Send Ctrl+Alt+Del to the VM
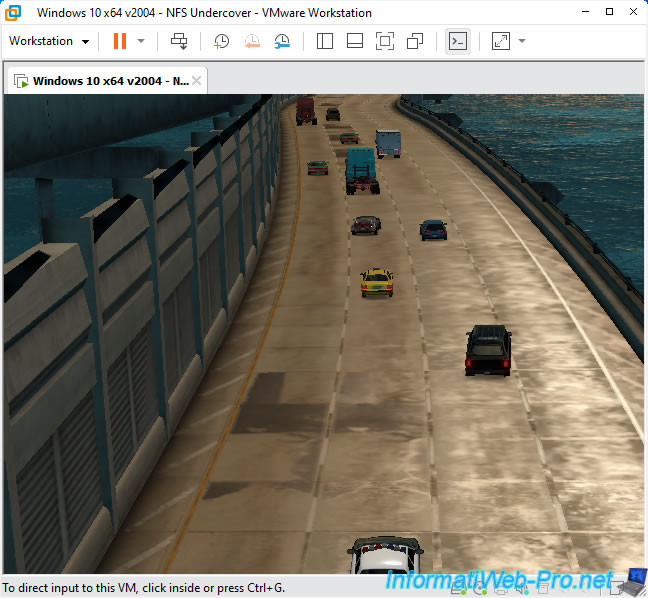Viewport: 648px width, 598px height. point(179,41)
